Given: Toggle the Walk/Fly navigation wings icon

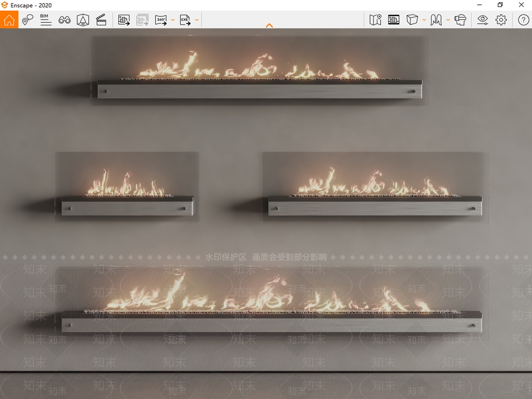Looking at the screenshot, I should click(x=436, y=20).
